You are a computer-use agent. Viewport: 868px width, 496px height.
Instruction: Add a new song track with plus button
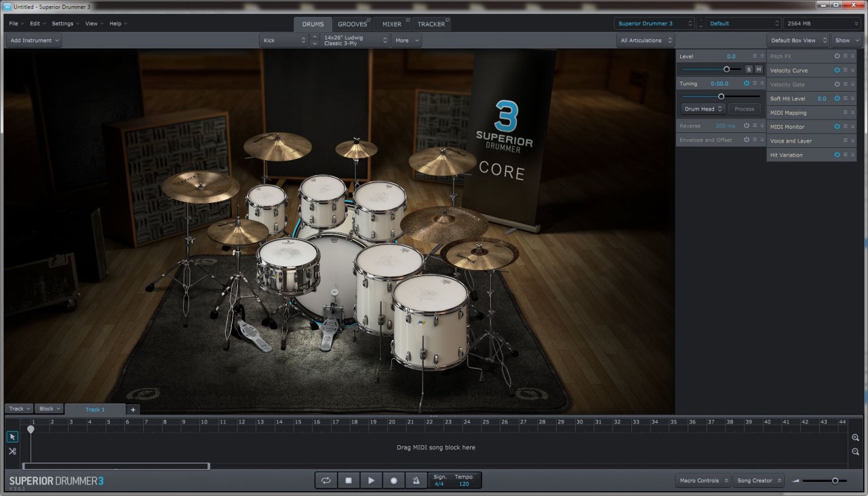[133, 409]
